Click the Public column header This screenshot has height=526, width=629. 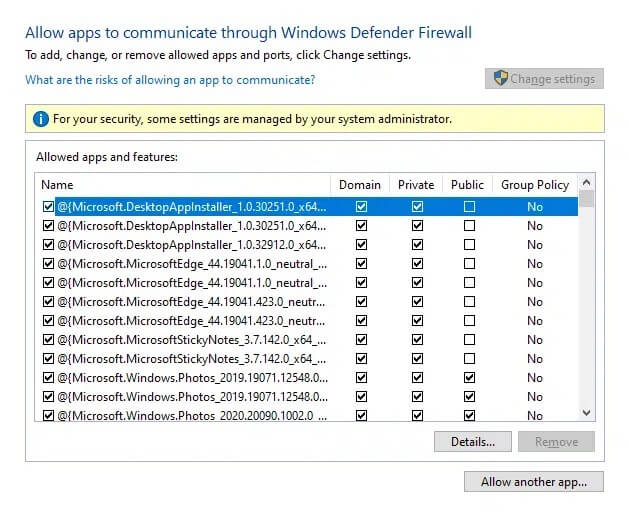click(467, 185)
